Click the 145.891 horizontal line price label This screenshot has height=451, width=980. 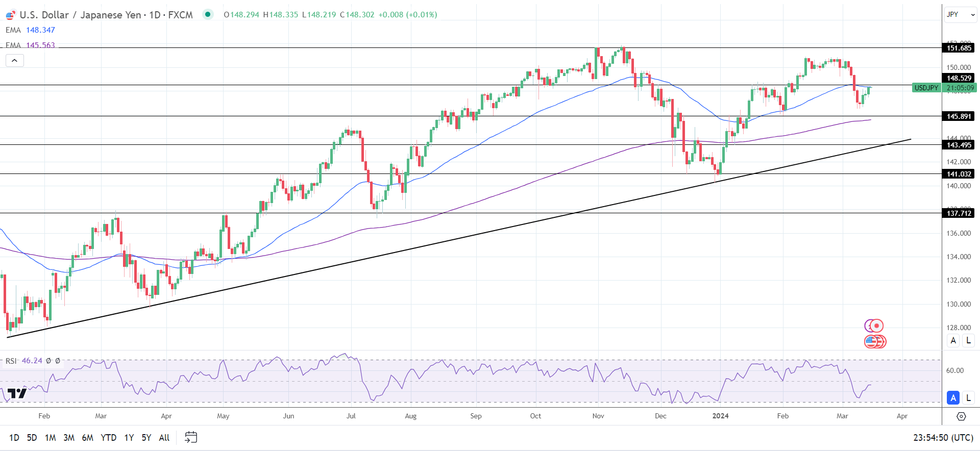tap(959, 116)
